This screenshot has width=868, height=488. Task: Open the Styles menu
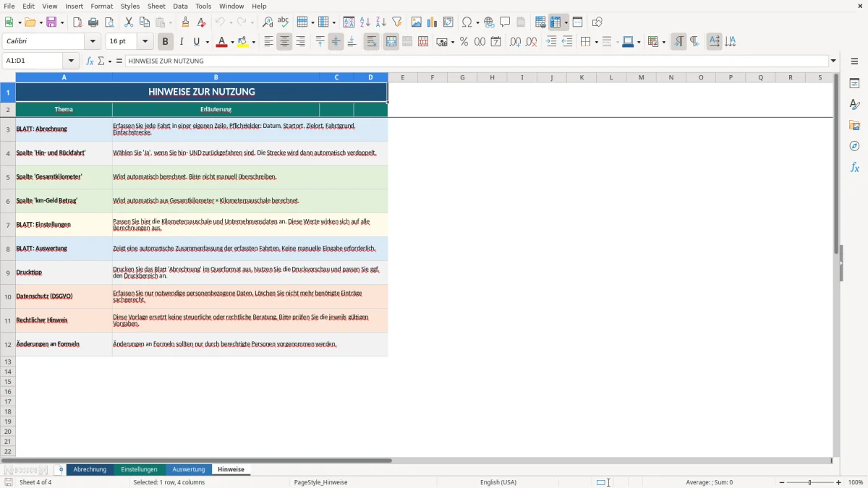pos(130,6)
